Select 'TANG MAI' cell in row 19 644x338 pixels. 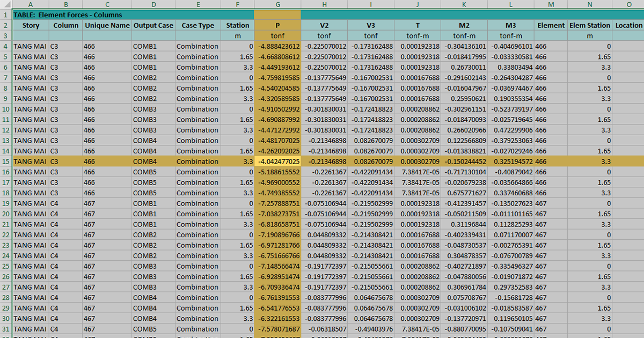pos(31,203)
